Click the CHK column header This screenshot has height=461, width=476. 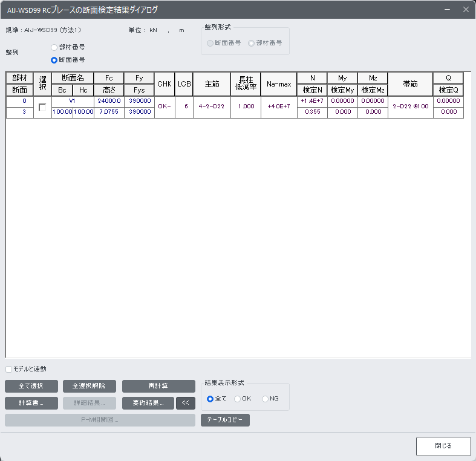[165, 84]
